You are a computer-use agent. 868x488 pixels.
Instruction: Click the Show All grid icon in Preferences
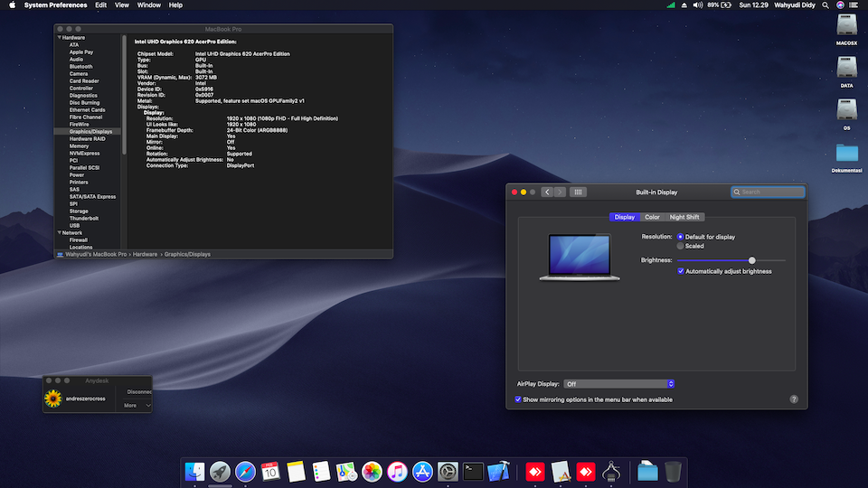point(579,192)
